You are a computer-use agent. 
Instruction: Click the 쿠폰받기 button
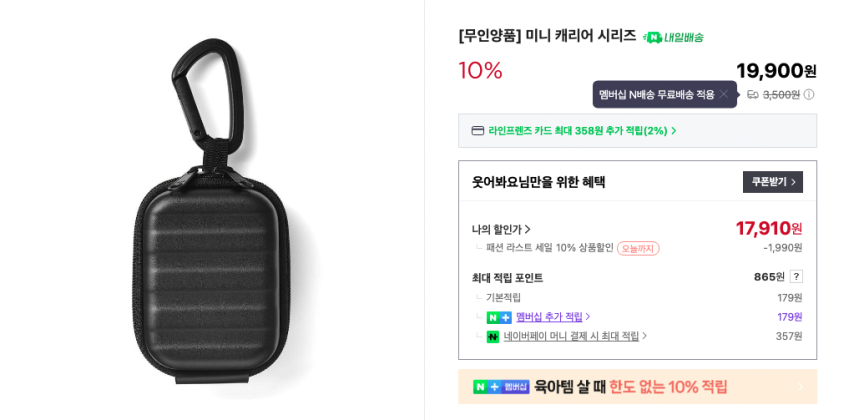[x=772, y=182]
